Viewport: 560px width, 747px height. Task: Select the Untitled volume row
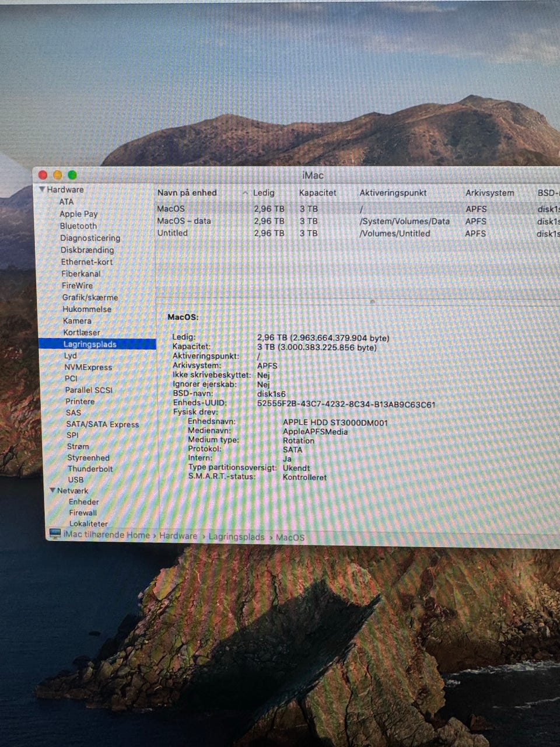tap(358, 233)
